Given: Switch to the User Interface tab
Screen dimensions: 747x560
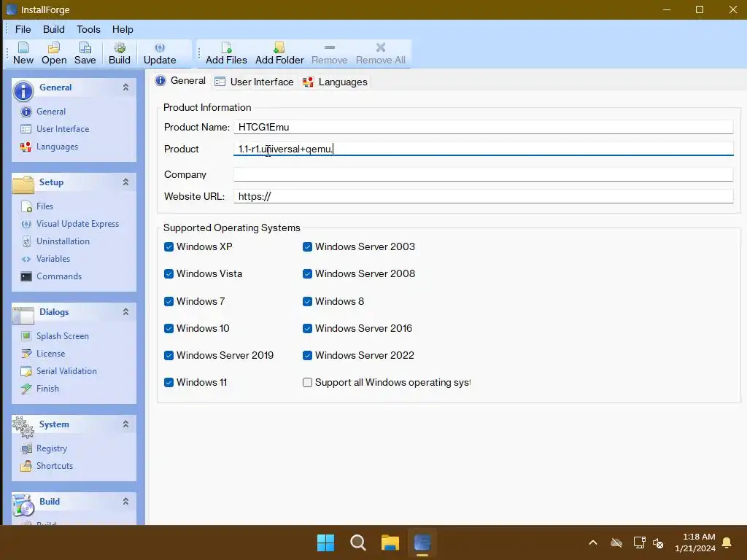Looking at the screenshot, I should click(x=254, y=82).
